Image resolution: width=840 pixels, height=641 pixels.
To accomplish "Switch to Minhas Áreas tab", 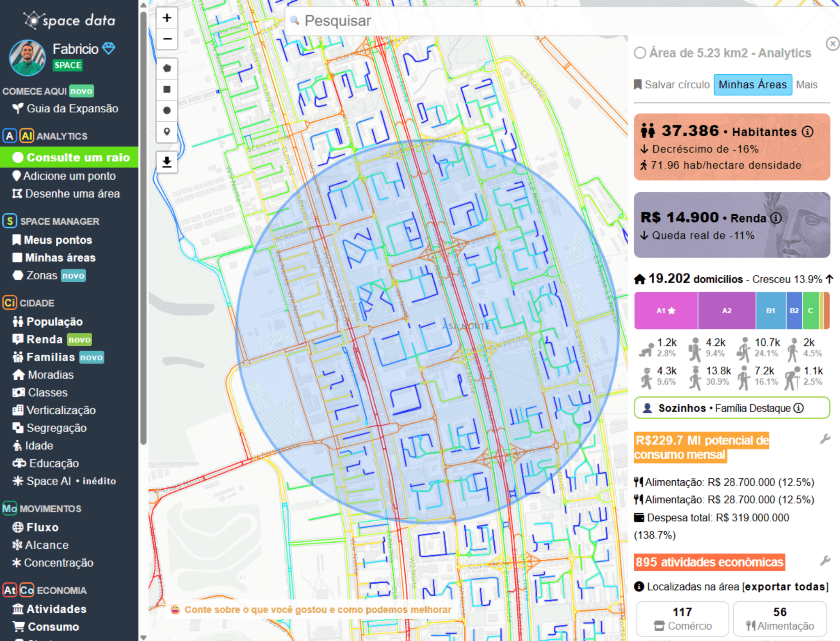I will (x=752, y=85).
